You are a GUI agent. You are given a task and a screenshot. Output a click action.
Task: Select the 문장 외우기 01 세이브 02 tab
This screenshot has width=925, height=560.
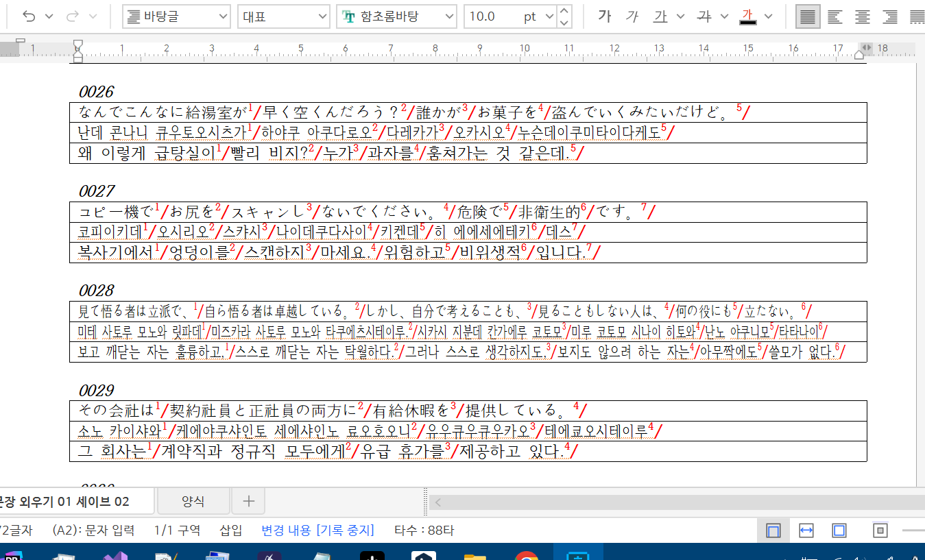[x=69, y=502]
